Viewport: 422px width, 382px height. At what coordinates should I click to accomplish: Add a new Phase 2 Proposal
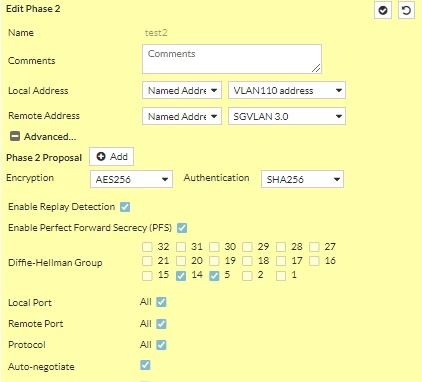111,156
